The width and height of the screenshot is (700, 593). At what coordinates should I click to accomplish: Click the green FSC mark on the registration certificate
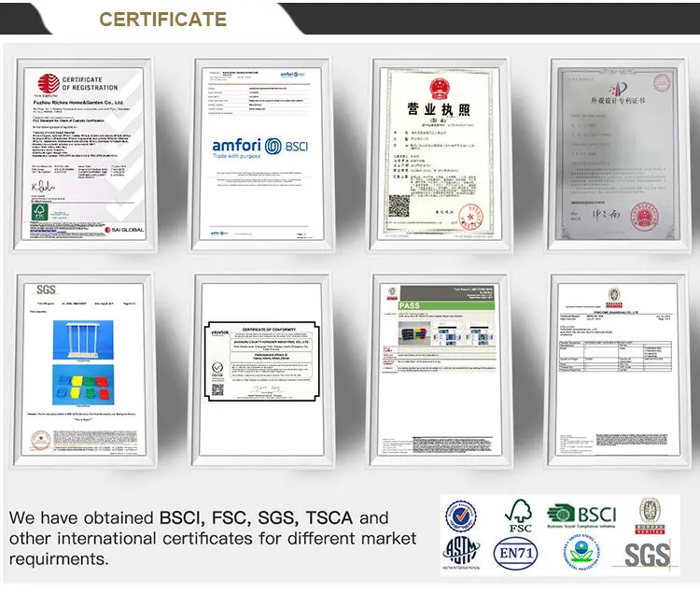[x=40, y=213]
